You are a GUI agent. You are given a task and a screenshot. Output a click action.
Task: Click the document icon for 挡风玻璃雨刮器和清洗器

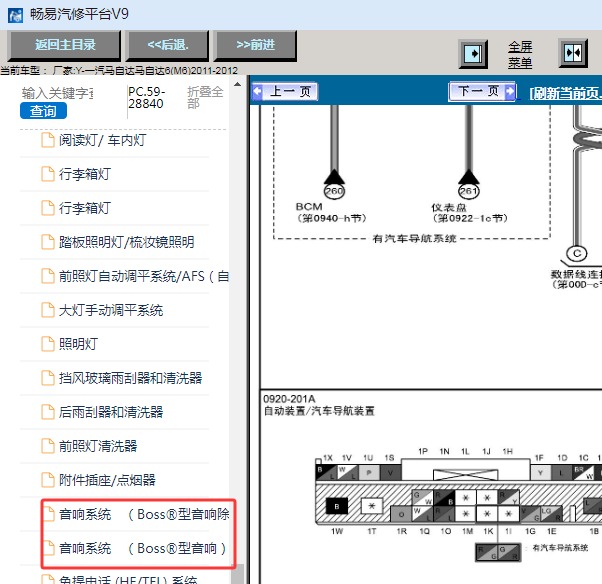point(48,378)
